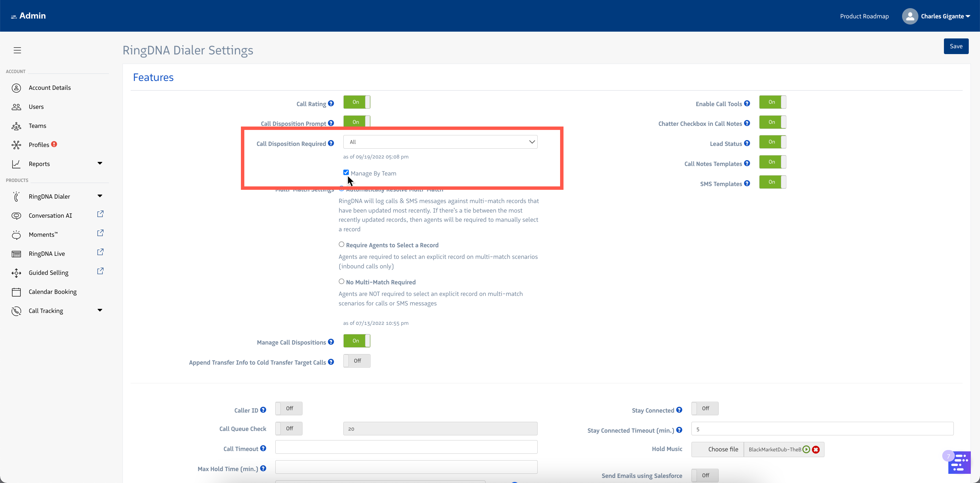Screen dimensions: 980x483
Task: Click the Save button
Action: [x=955, y=46]
